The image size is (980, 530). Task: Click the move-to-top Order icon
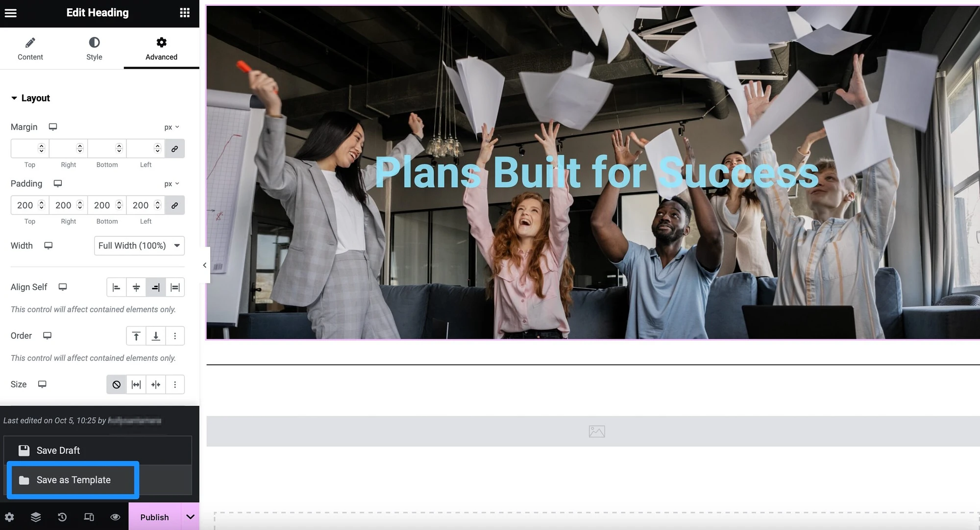[136, 335]
